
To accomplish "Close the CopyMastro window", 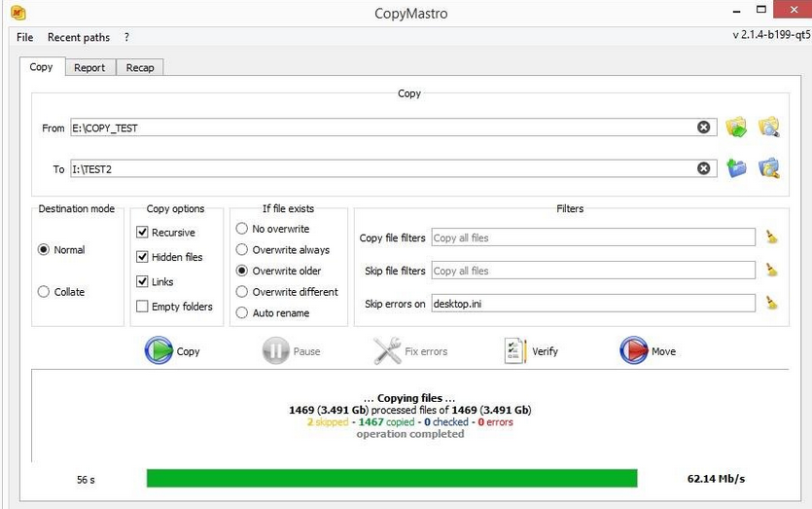I will click(794, 10).
